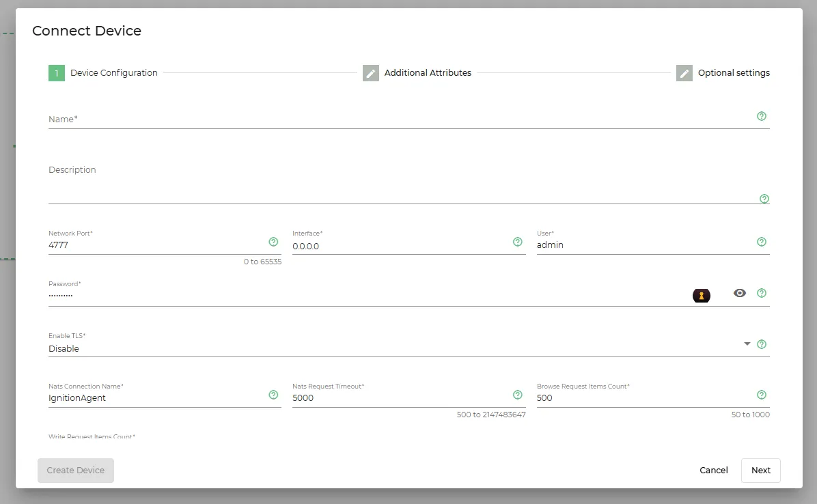Show help for the Password field
Viewport: 817px width, 504px height.
pos(761,293)
